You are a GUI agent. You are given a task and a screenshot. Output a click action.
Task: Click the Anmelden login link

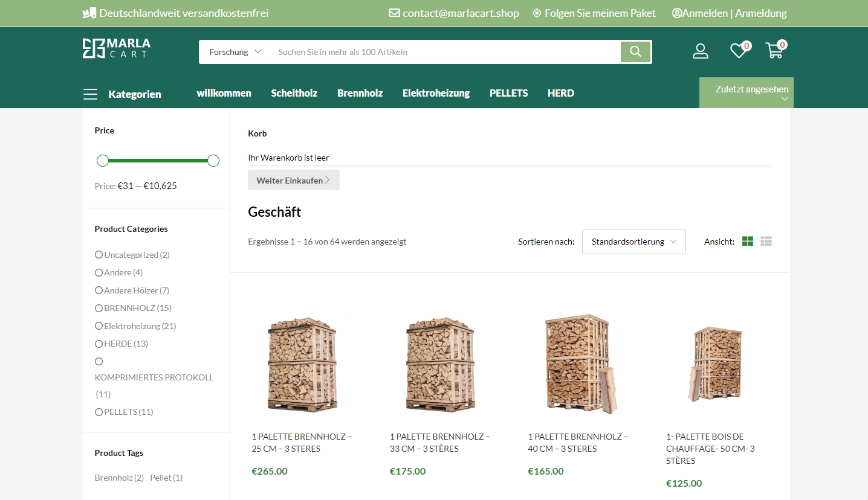[705, 13]
